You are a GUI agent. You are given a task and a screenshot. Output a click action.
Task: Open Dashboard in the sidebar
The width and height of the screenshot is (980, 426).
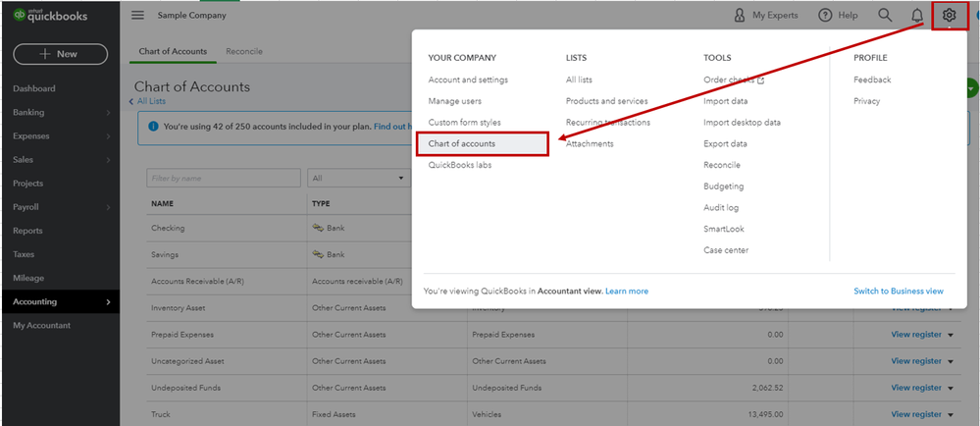34,88
